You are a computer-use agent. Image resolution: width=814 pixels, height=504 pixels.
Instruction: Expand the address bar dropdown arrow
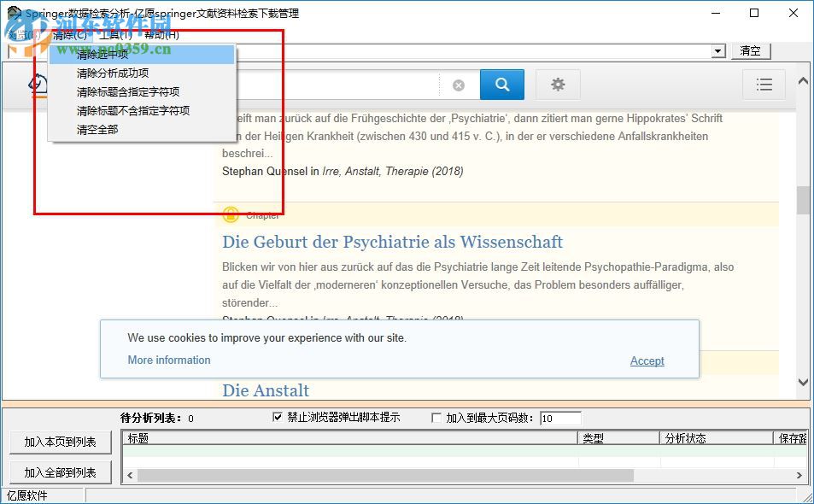click(x=718, y=51)
